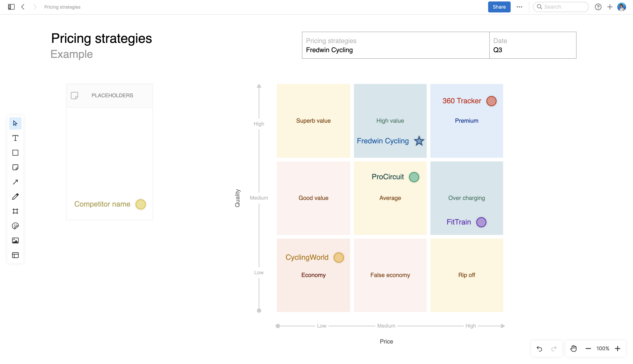Viewport: 633px width, 364px height.
Task: Click the plus icon in top bar
Action: click(x=610, y=7)
